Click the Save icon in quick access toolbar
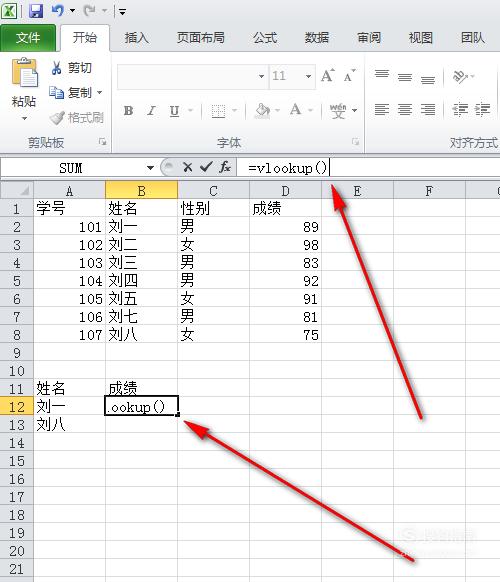 pyautogui.click(x=36, y=11)
